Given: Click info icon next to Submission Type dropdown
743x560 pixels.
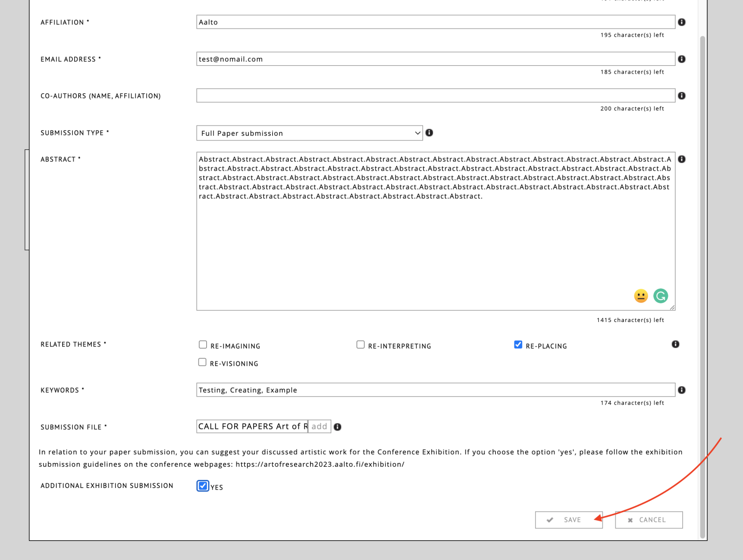Looking at the screenshot, I should click(429, 133).
